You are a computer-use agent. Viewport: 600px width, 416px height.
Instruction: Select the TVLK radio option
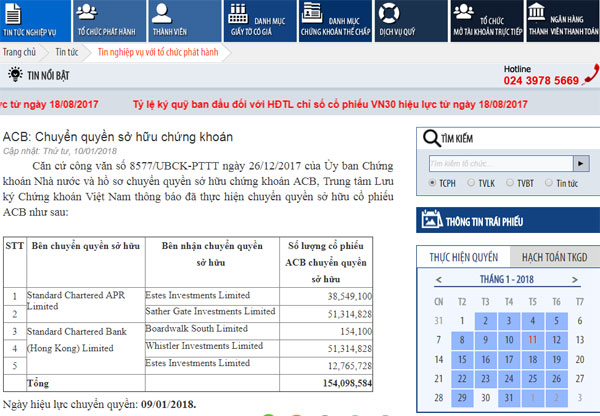(x=471, y=183)
